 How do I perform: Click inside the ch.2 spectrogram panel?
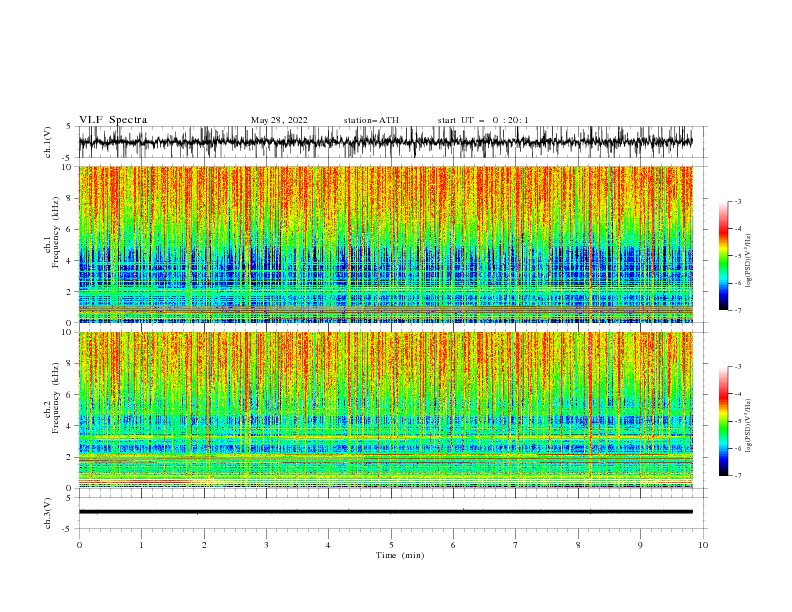(x=385, y=410)
